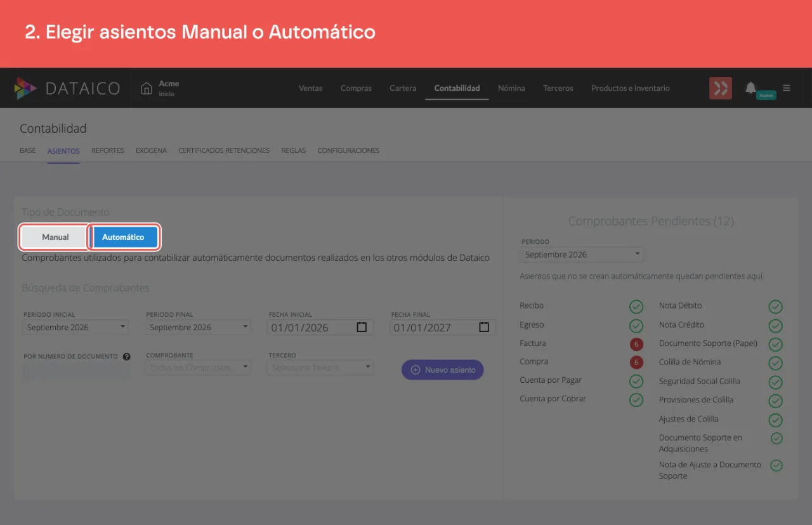The image size is (812, 525).
Task: Open the hamburger menu icon
Action: click(x=787, y=88)
